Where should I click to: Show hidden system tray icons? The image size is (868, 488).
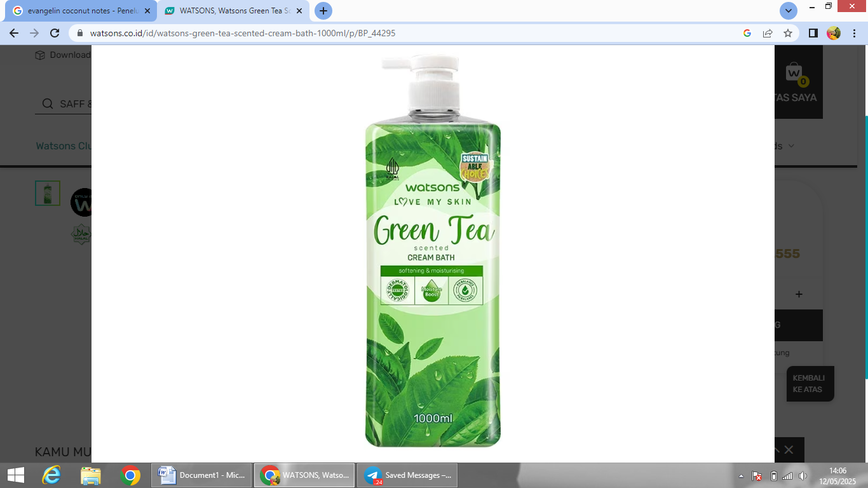pyautogui.click(x=741, y=476)
